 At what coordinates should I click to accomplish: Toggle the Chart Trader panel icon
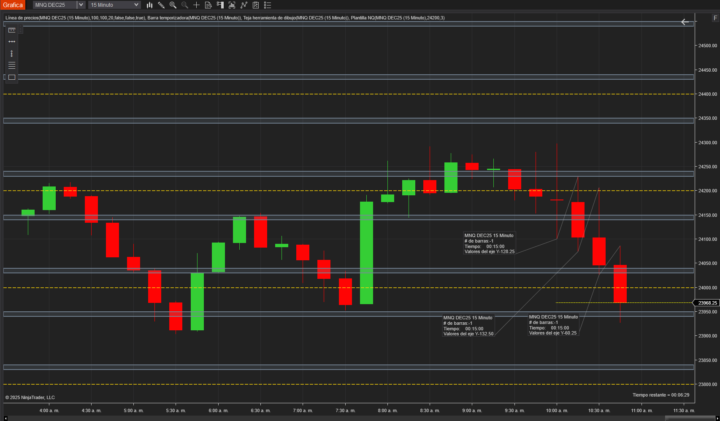[220, 5]
